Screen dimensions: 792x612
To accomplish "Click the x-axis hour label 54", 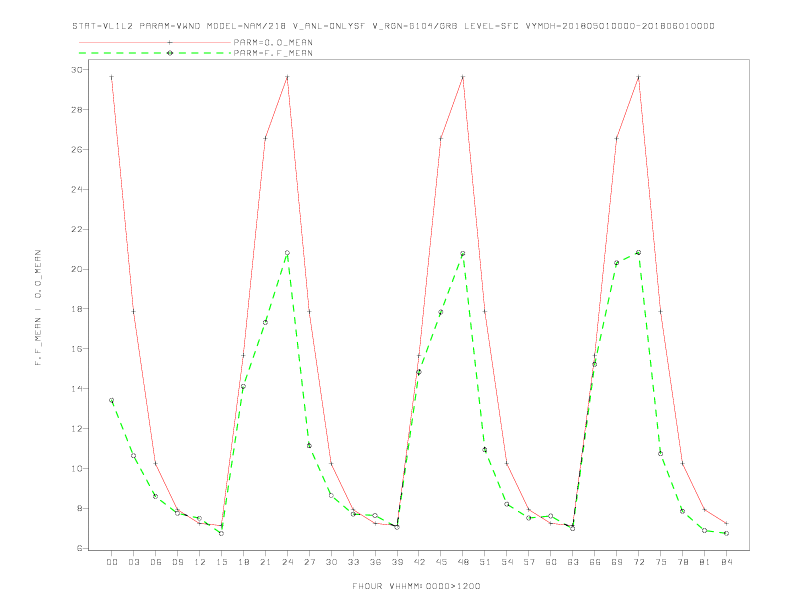I will (x=507, y=562).
